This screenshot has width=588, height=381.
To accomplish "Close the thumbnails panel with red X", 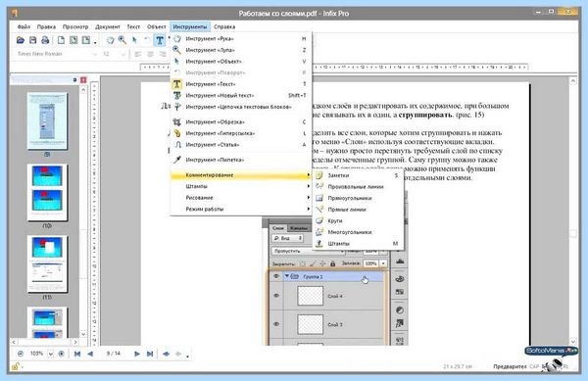I will [x=83, y=79].
